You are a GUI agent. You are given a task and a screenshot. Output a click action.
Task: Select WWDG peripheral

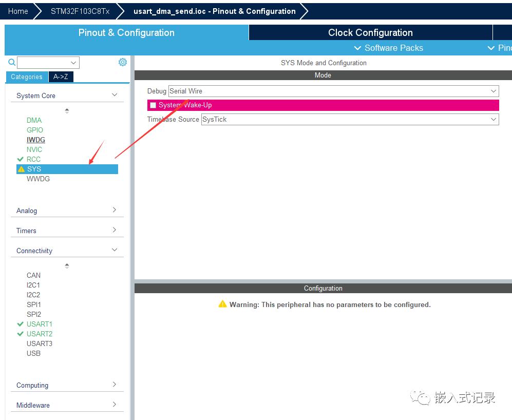pos(38,179)
